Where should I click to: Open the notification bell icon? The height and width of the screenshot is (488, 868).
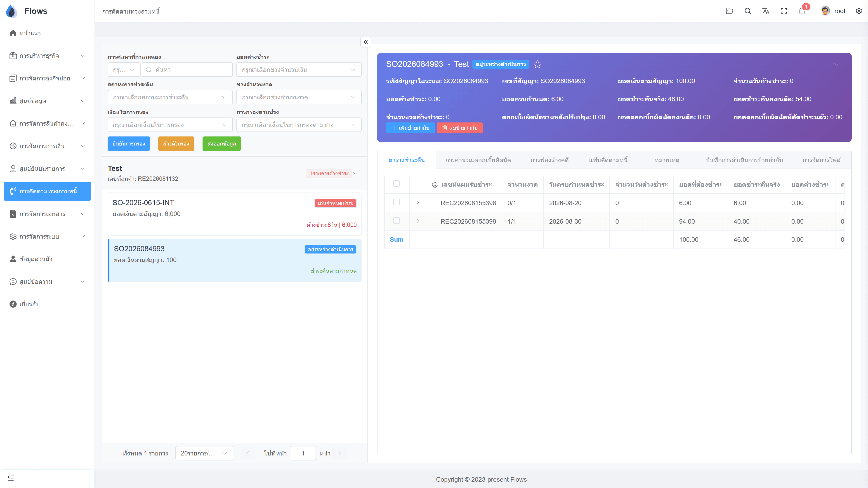[x=802, y=11]
